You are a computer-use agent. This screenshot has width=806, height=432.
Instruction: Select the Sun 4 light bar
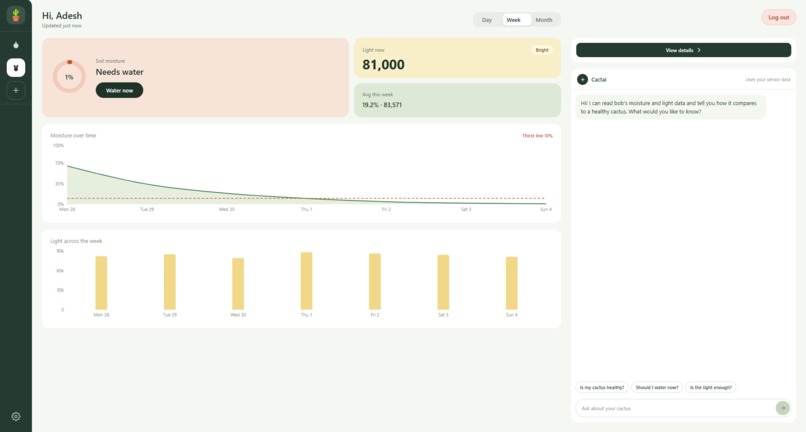coord(511,283)
